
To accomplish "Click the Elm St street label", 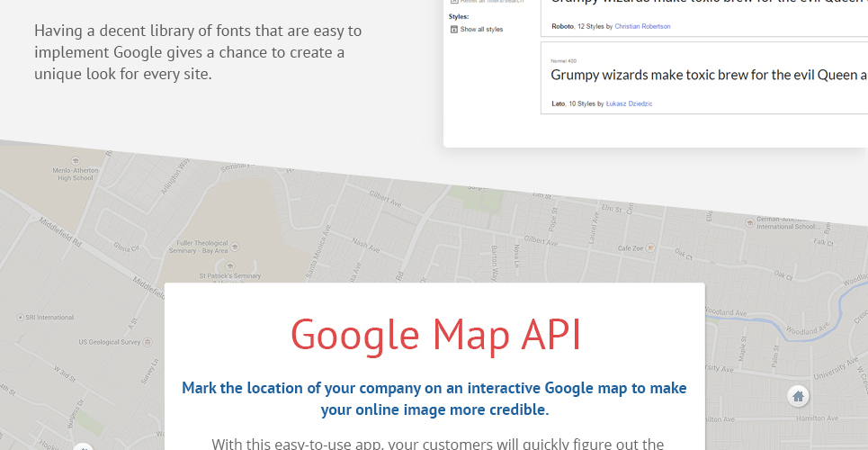I will click(x=613, y=209).
